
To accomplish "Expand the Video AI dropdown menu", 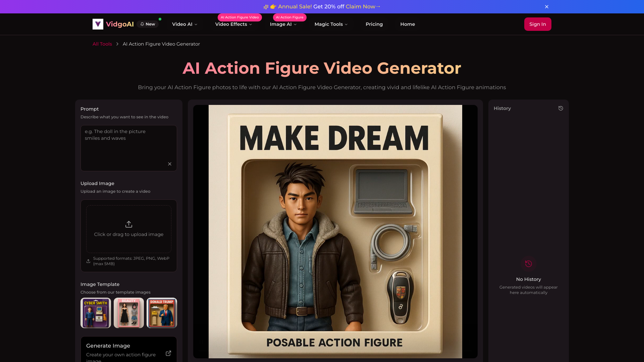I will [x=184, y=24].
